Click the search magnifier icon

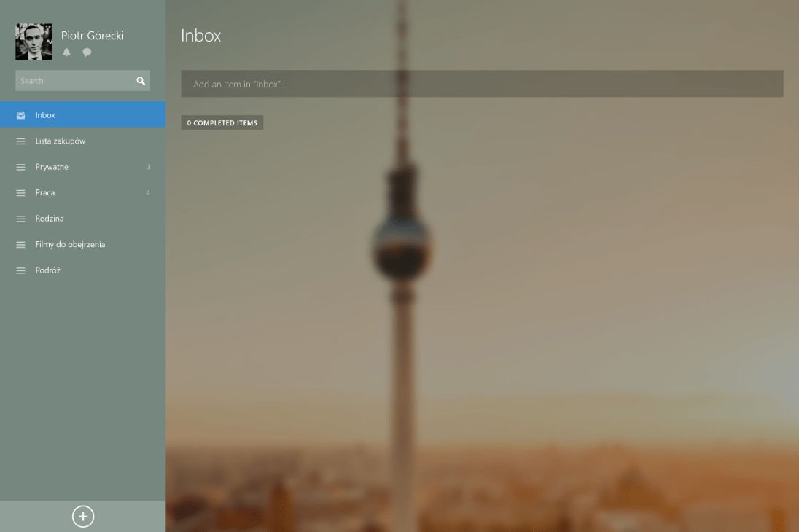click(141, 81)
